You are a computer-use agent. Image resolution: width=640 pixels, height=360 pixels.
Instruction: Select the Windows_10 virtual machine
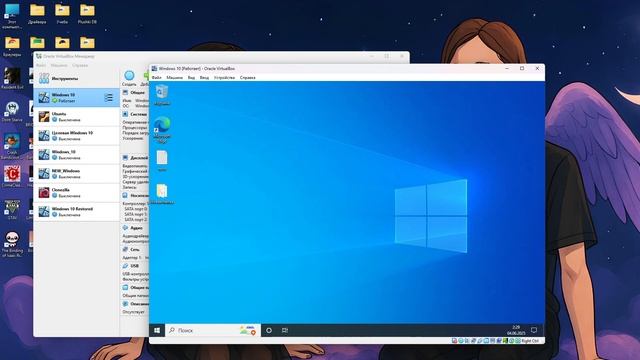click(x=77, y=155)
